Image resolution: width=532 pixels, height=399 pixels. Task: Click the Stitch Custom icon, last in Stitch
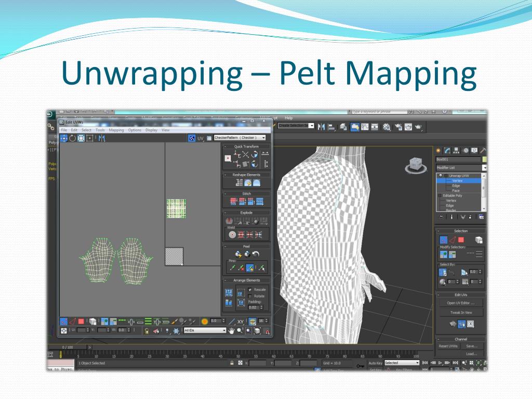(x=260, y=202)
